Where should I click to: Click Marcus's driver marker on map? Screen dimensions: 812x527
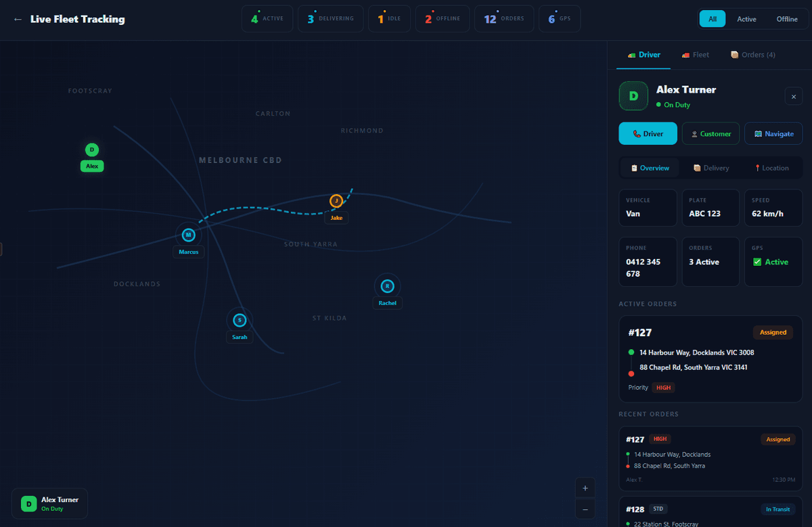click(x=189, y=235)
